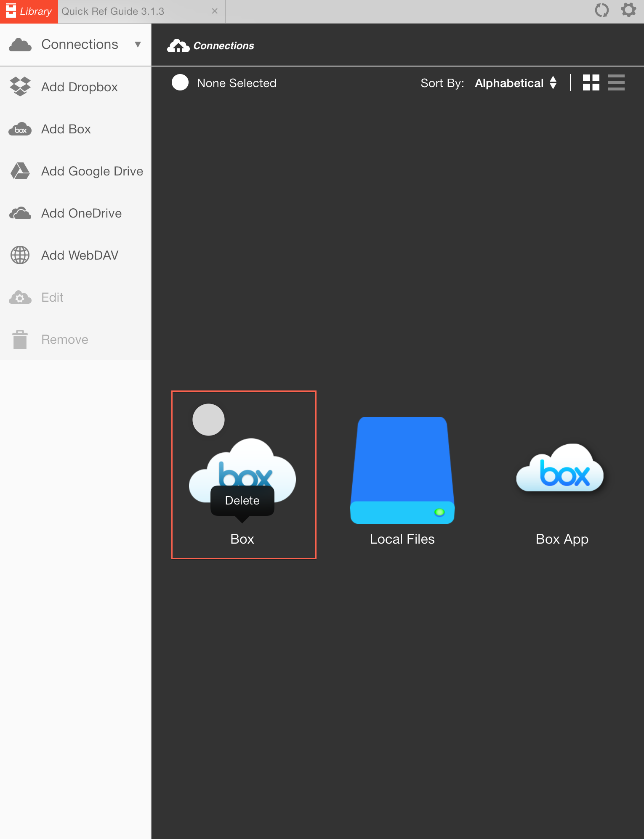Click the Local Files label
The image size is (644, 839).
pos(402,539)
